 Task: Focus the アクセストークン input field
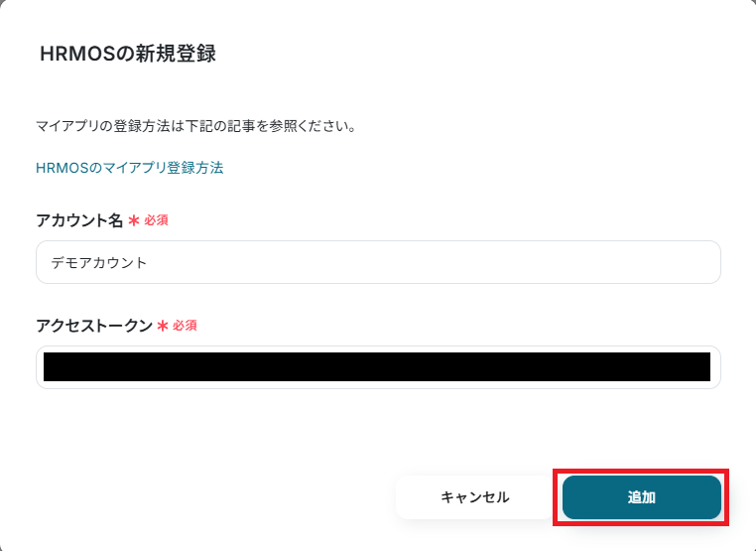pyautogui.click(x=378, y=367)
